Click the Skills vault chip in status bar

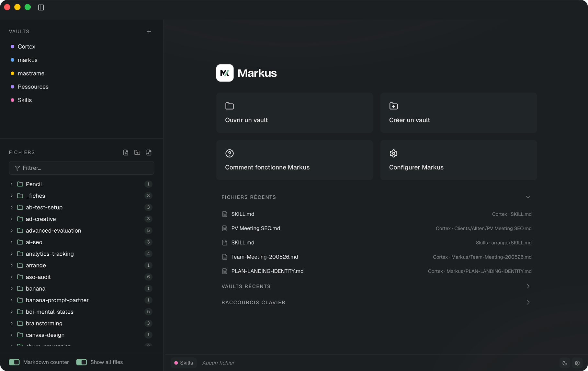coord(184,363)
